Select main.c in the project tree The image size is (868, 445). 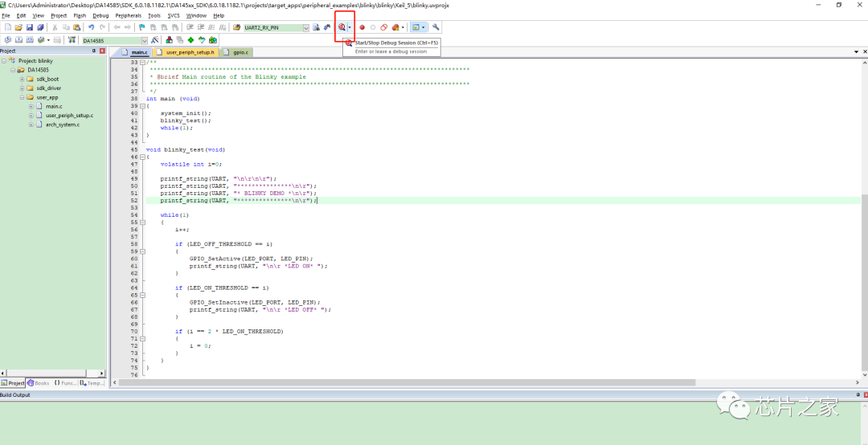click(x=54, y=106)
